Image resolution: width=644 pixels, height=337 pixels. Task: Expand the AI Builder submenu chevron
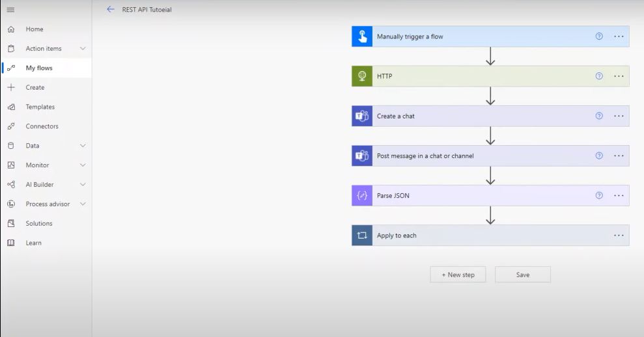click(83, 184)
